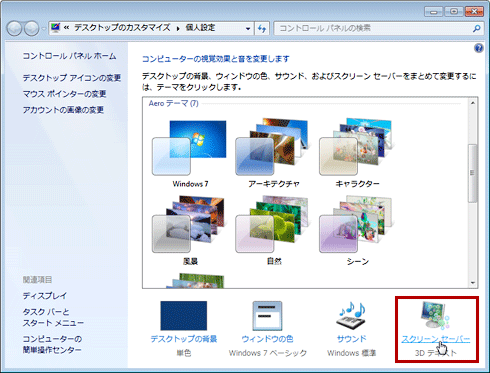Open マウス ポインターの変更 link
This screenshot has height=373, width=490.
click(x=64, y=94)
